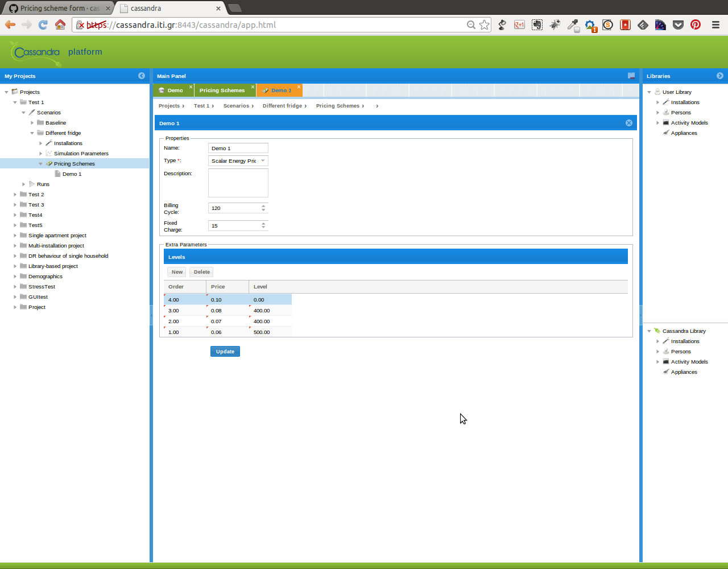
Task: Close the Pricing Schemes tab with its x
Action: click(253, 87)
